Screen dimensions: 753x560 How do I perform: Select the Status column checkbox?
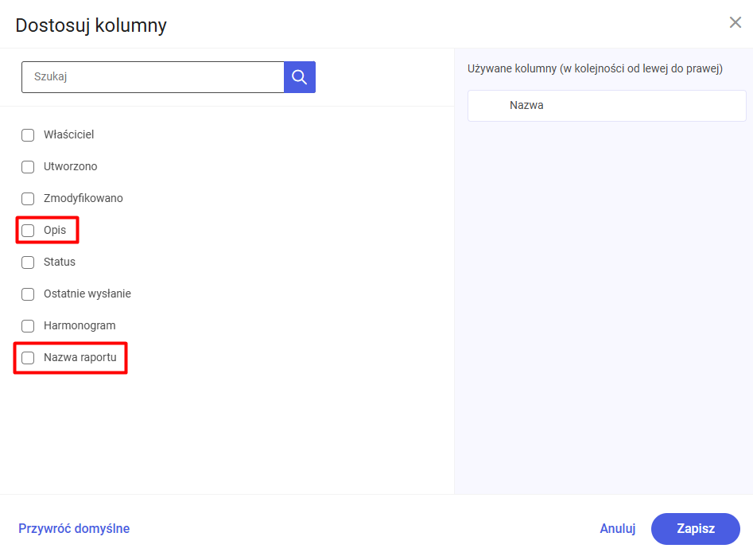click(x=28, y=262)
